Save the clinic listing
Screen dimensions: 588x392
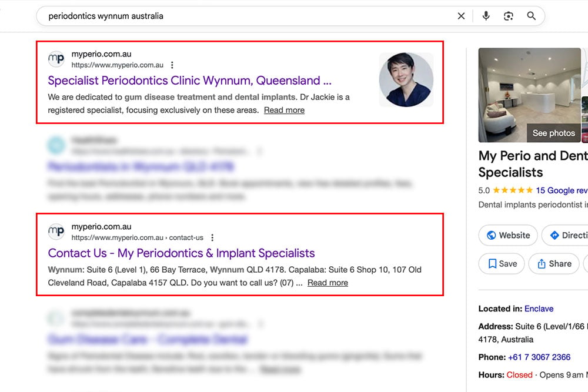[502, 264]
